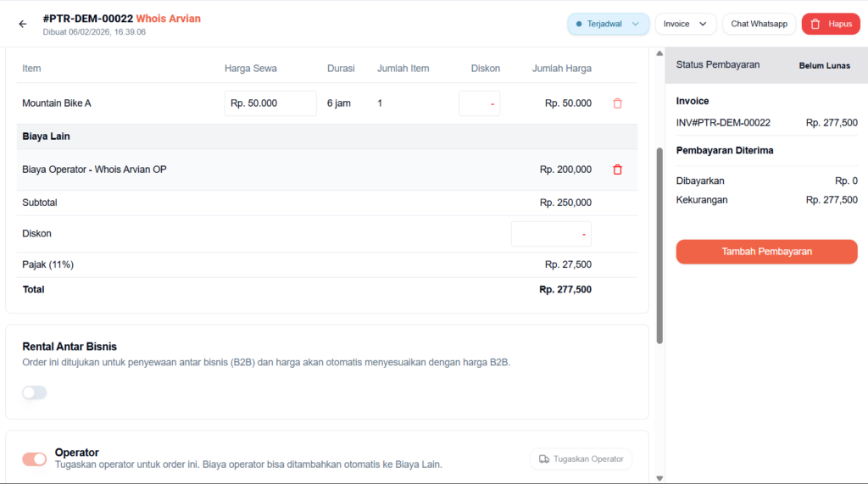Screen dimensions: 868x484
Task: Click the order Diskon field below Subtotal
Action: coord(551,234)
